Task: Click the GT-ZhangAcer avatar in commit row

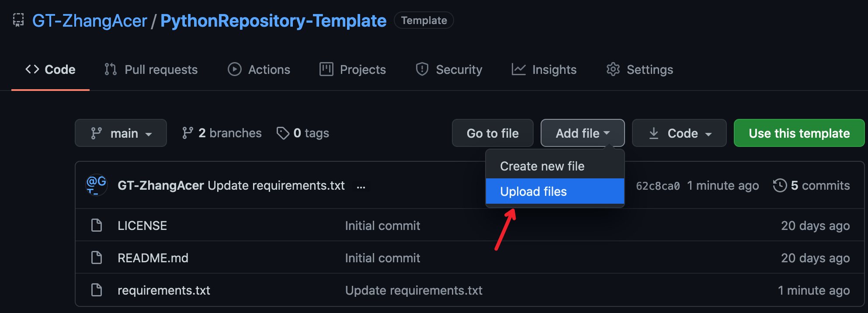Action: click(x=97, y=185)
